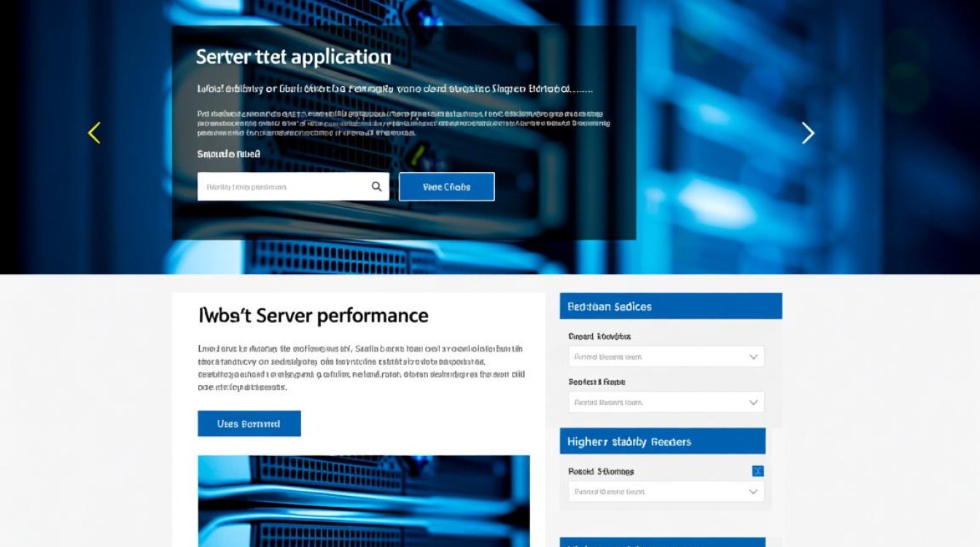Click the Iwbs't Server performance heading

(313, 316)
